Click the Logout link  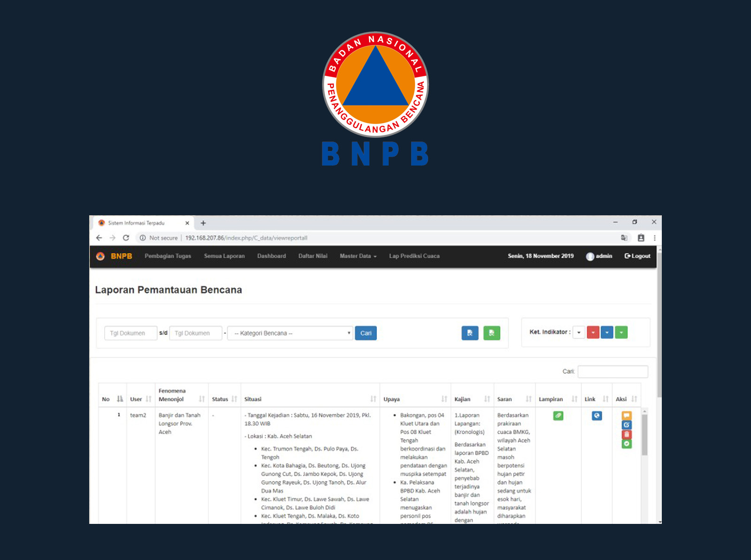[637, 256]
